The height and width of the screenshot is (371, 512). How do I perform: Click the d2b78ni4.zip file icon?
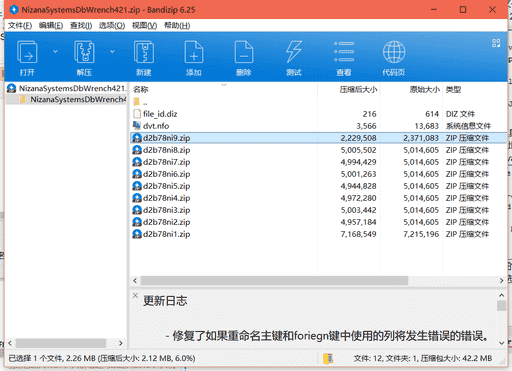tap(137, 198)
